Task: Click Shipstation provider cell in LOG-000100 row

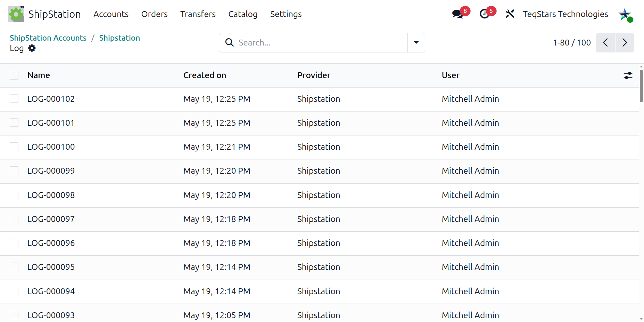Action: click(x=319, y=147)
